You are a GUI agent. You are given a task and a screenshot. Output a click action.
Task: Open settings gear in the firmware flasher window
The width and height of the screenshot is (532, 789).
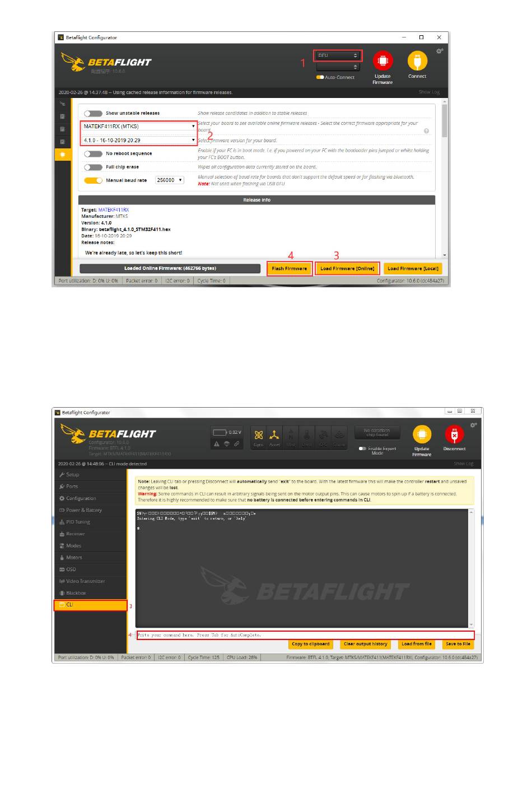pos(440,51)
